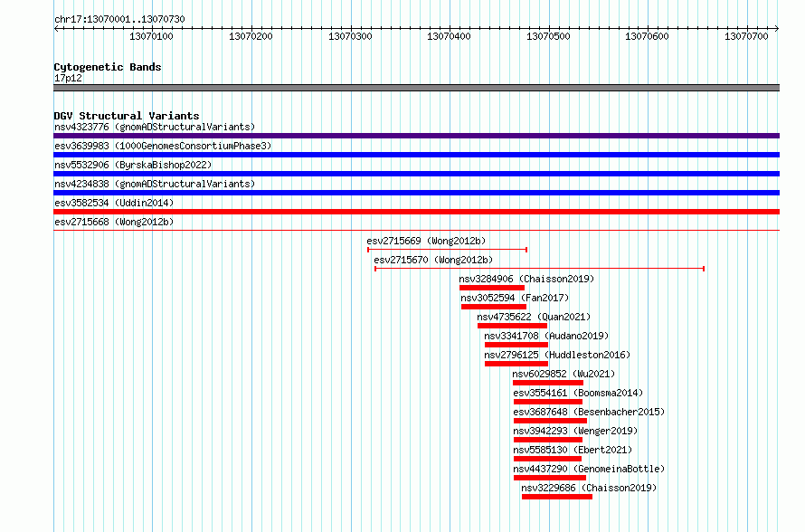Click the 17p12 band label

tap(68, 78)
